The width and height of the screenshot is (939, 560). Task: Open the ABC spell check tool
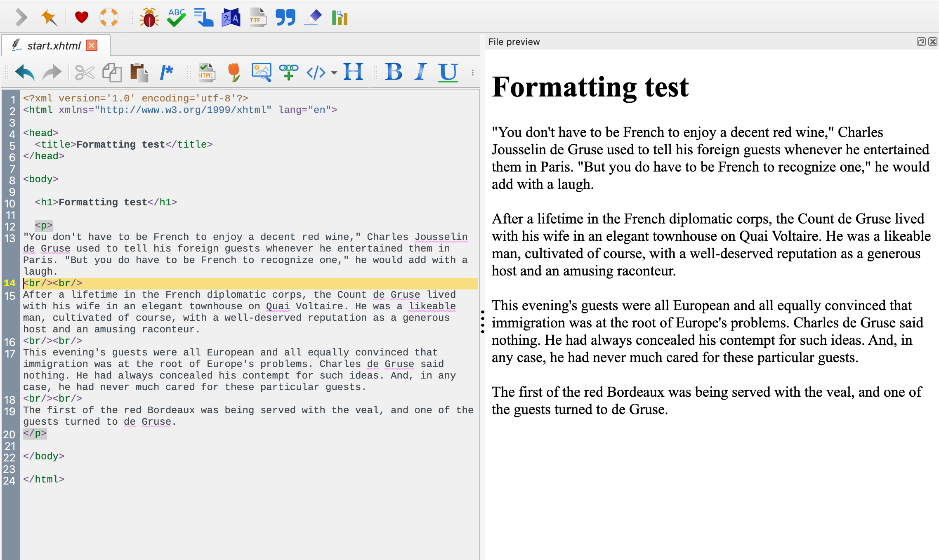click(x=177, y=18)
